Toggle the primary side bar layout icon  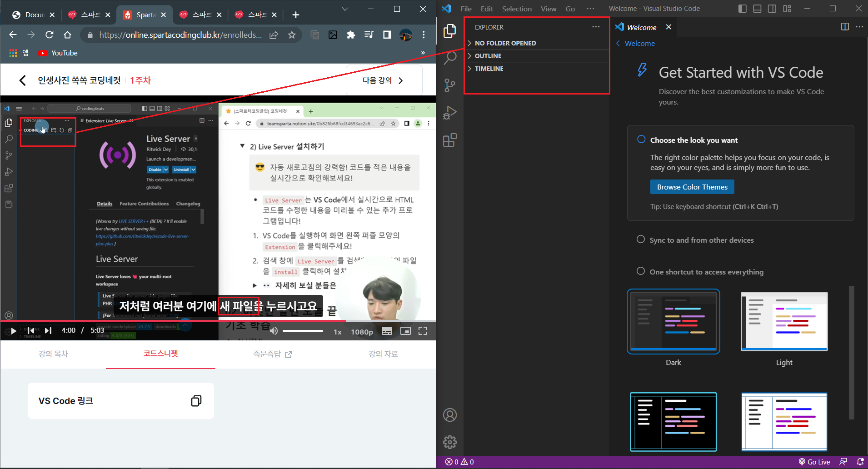(743, 9)
